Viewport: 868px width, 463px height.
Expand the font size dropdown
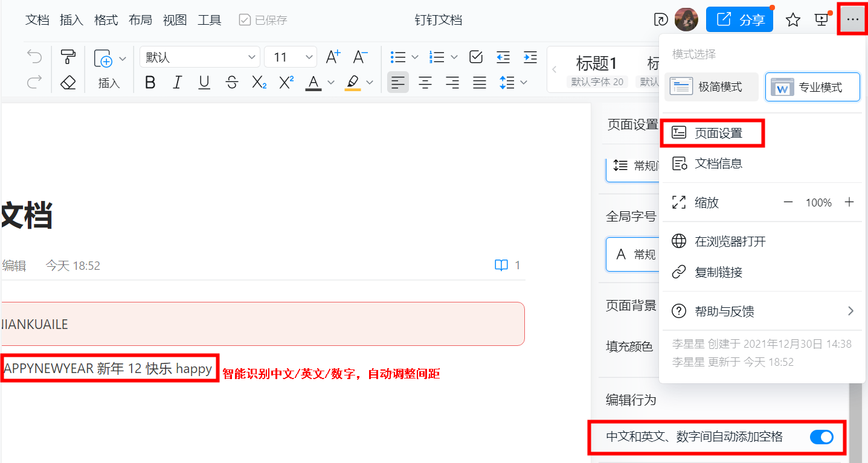click(x=290, y=56)
